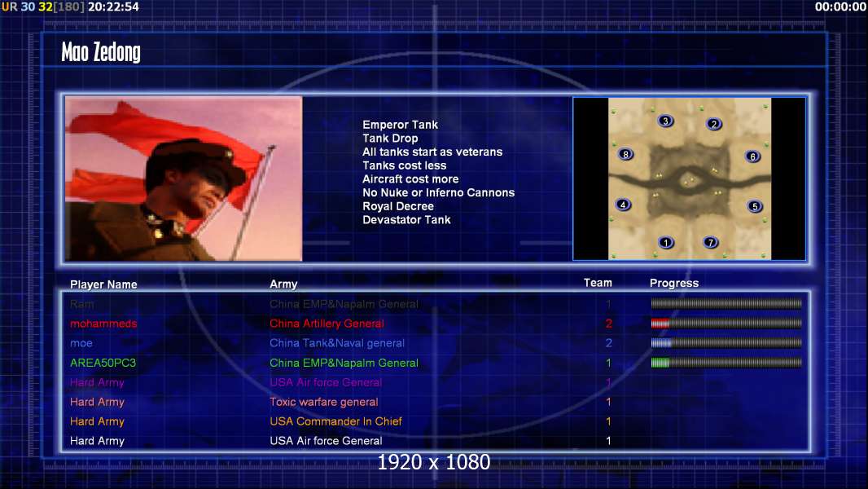Select start position 2 on the minimap

(x=714, y=124)
